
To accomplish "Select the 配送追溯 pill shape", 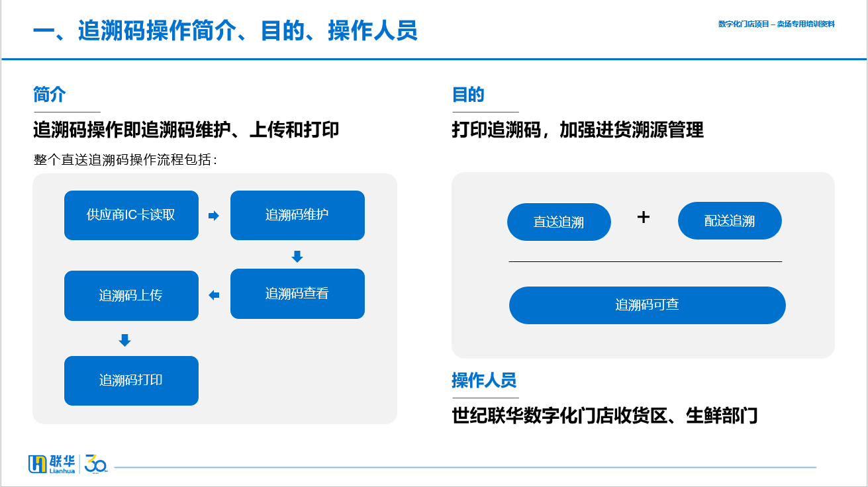I will point(730,221).
